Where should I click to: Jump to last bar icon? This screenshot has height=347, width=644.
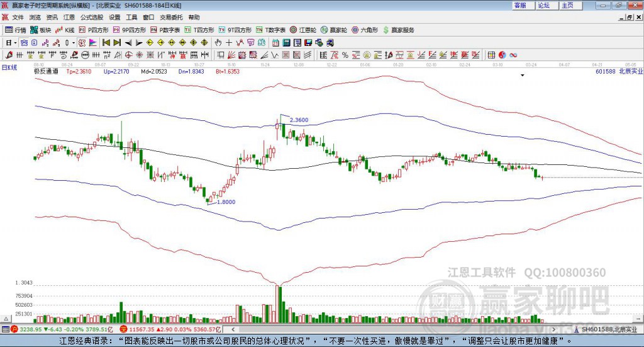[117, 43]
